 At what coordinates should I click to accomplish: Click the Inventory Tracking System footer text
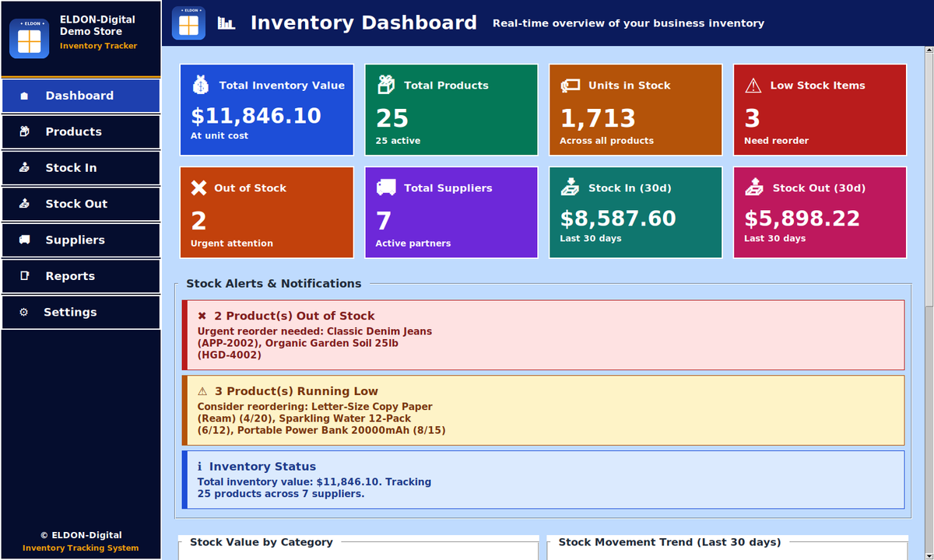click(x=81, y=548)
